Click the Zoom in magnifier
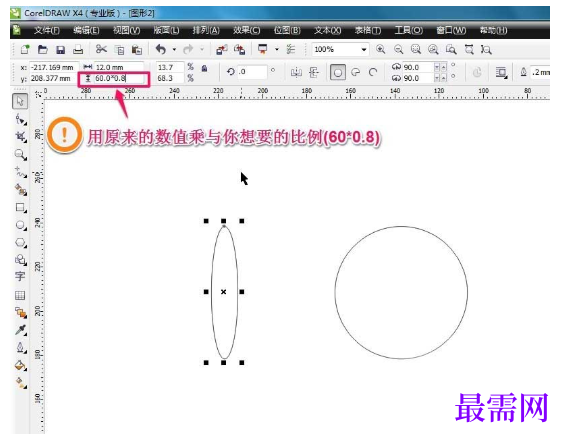Screen dimensions: 567x439 pyautogui.click(x=380, y=49)
